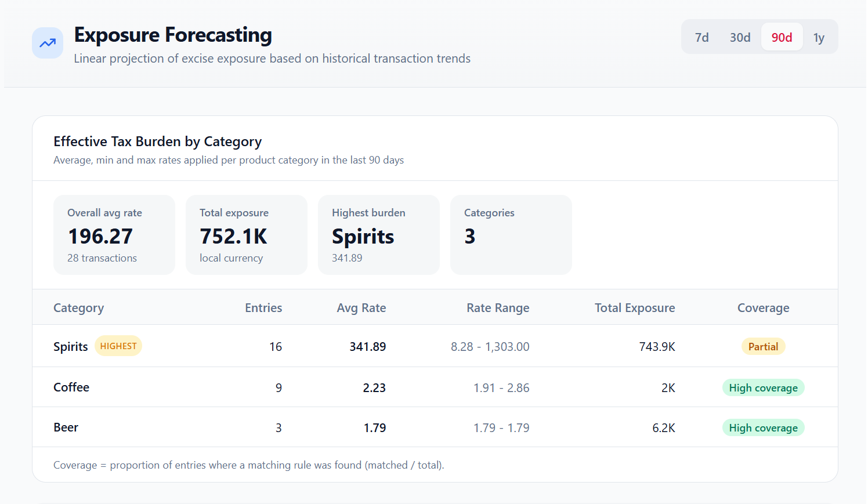Sort by the Category column header
Image resolution: width=868 pixels, height=504 pixels.
click(79, 308)
